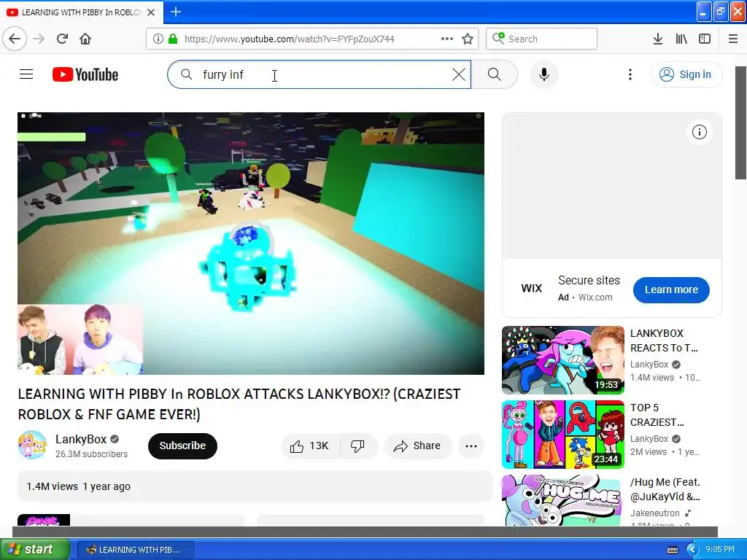Open the LankyBox channel name link

click(x=80, y=439)
